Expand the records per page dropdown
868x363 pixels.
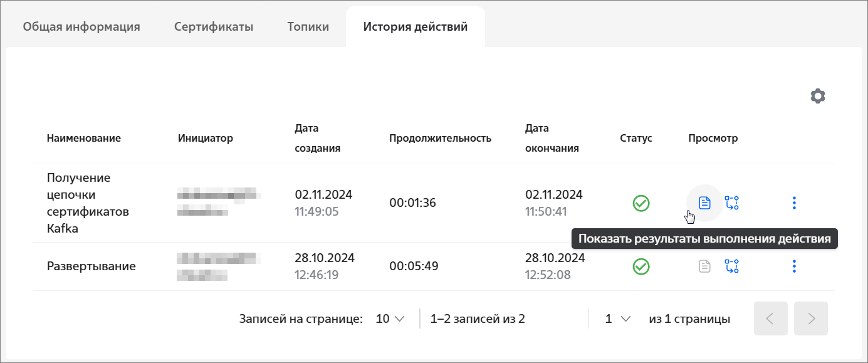390,318
